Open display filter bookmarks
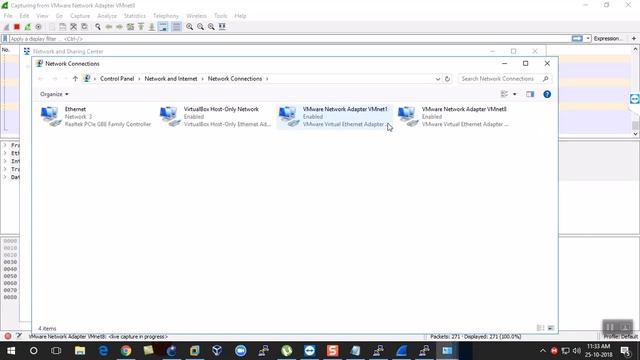This screenshot has width=640, height=360. (5, 39)
